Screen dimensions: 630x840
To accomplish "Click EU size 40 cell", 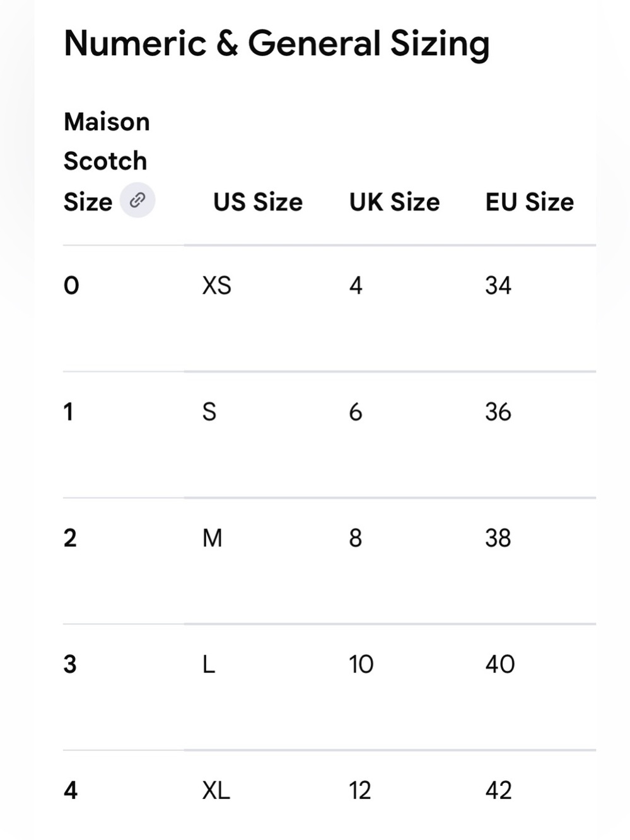I will 500,664.
